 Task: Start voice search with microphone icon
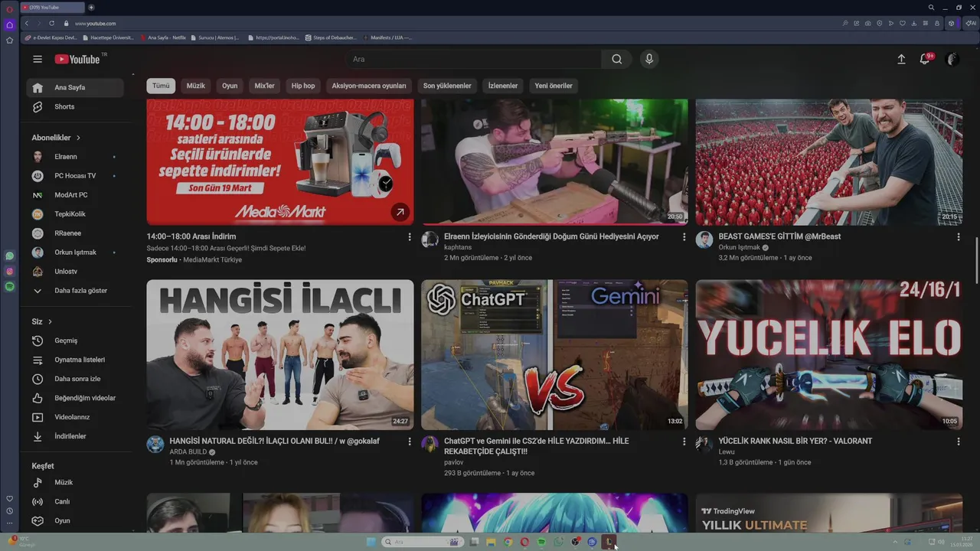[649, 59]
